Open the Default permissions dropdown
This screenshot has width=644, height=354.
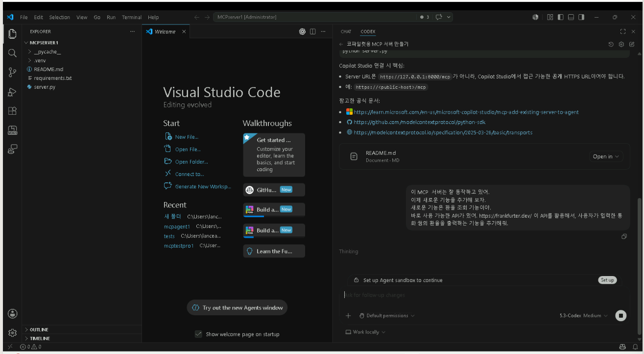387,316
